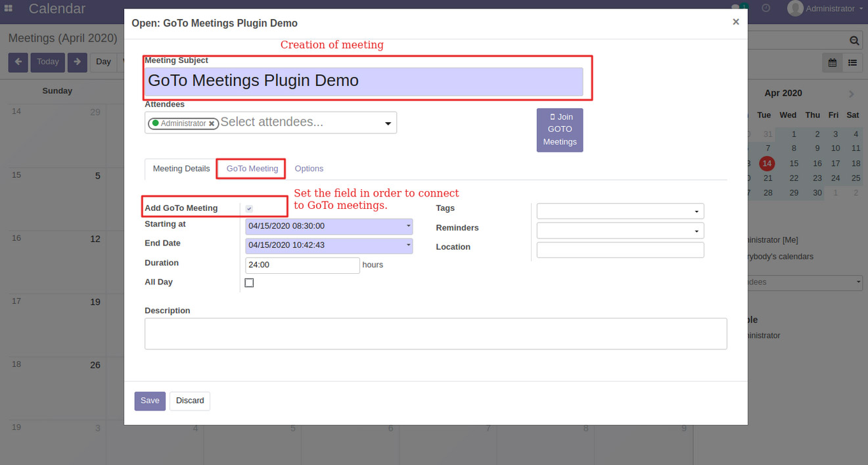Go to previous month with the left arrow
Screen dimensions: 868x465
[18, 62]
